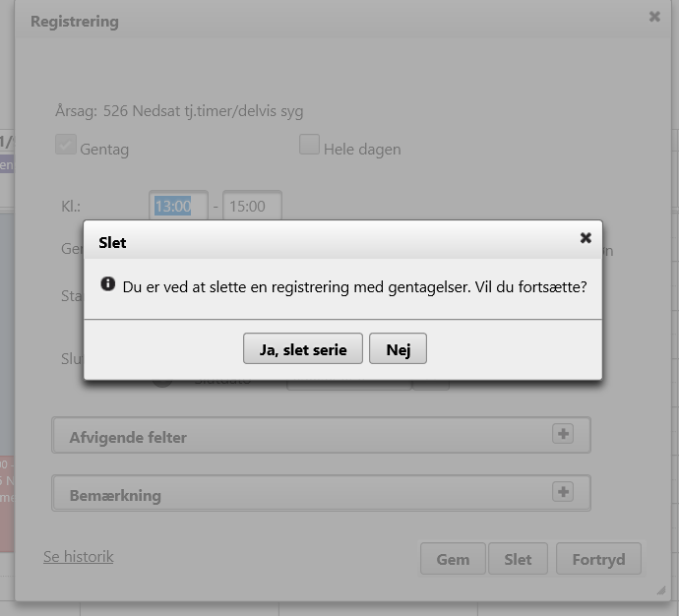Click the Afvigende felter header
Viewport: 679px width, 616px height.
pyautogui.click(x=128, y=437)
